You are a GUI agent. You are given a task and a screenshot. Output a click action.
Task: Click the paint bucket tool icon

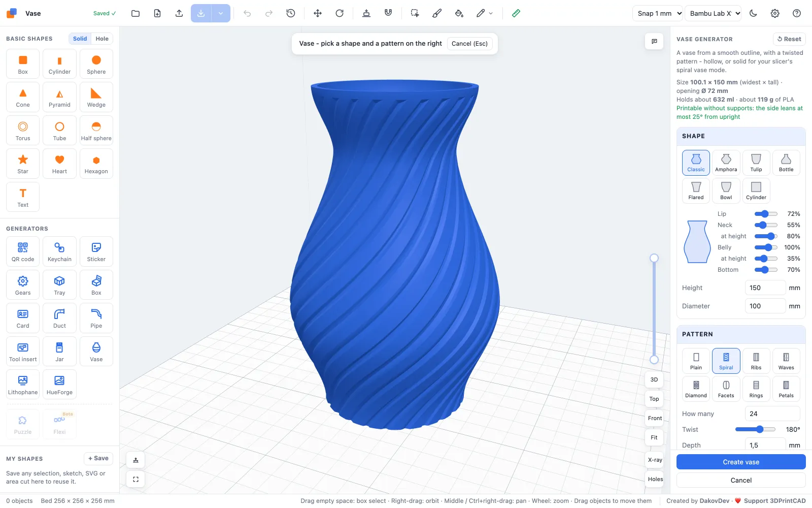tap(459, 13)
